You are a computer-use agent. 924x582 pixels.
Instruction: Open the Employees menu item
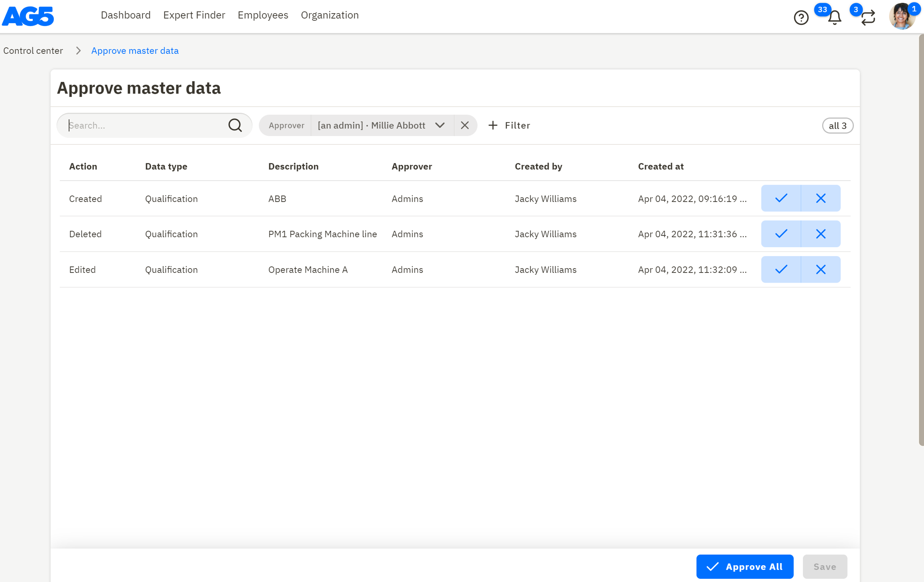[x=263, y=15]
